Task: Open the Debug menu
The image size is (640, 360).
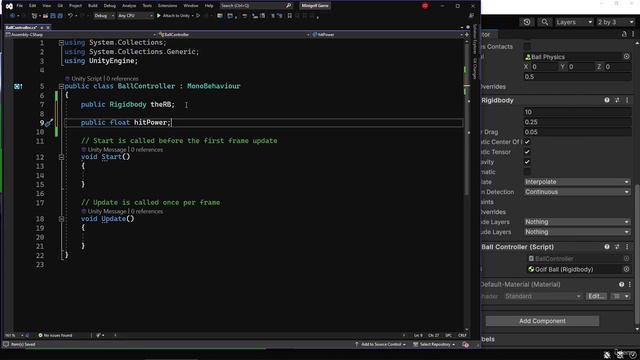Action: tap(109, 6)
